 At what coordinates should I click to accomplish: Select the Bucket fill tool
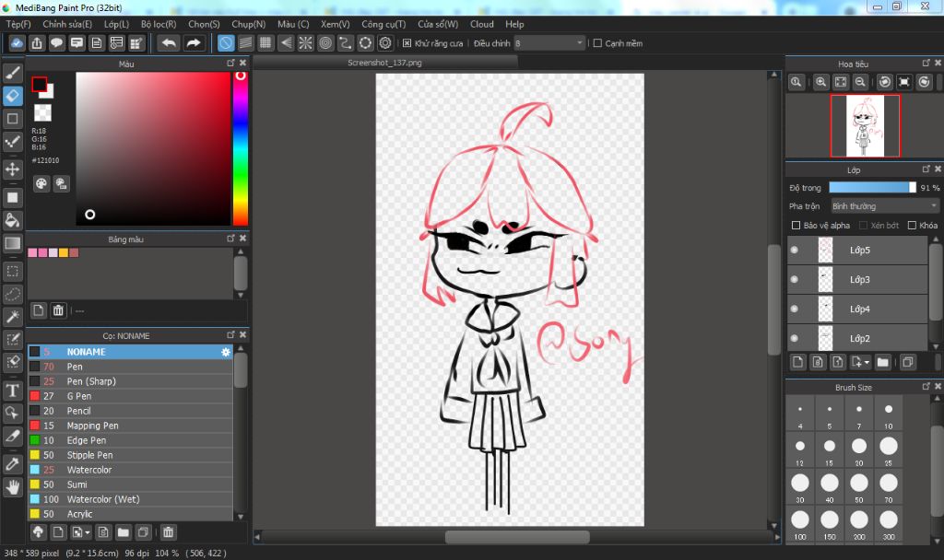coord(13,220)
